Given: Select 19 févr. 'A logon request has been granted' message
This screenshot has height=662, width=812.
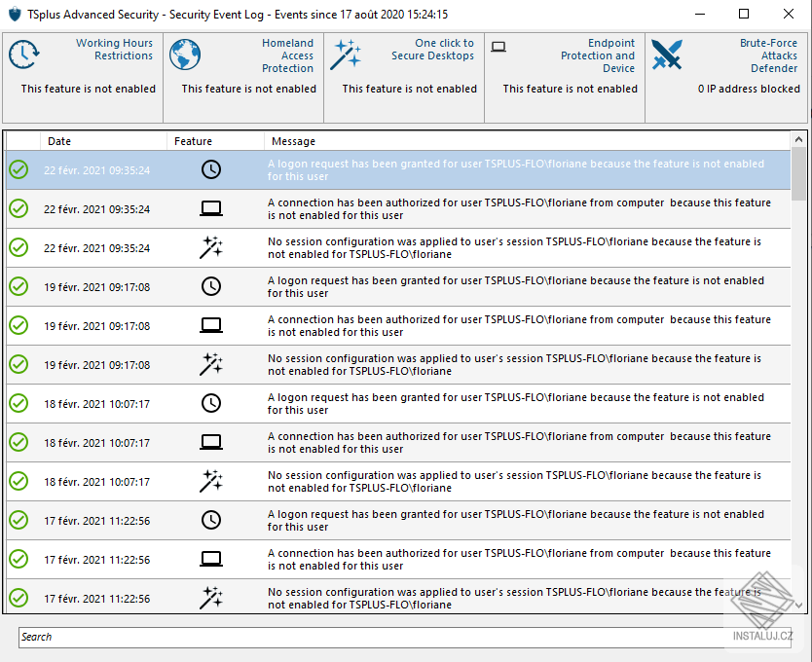Looking at the screenshot, I should pos(516,286).
